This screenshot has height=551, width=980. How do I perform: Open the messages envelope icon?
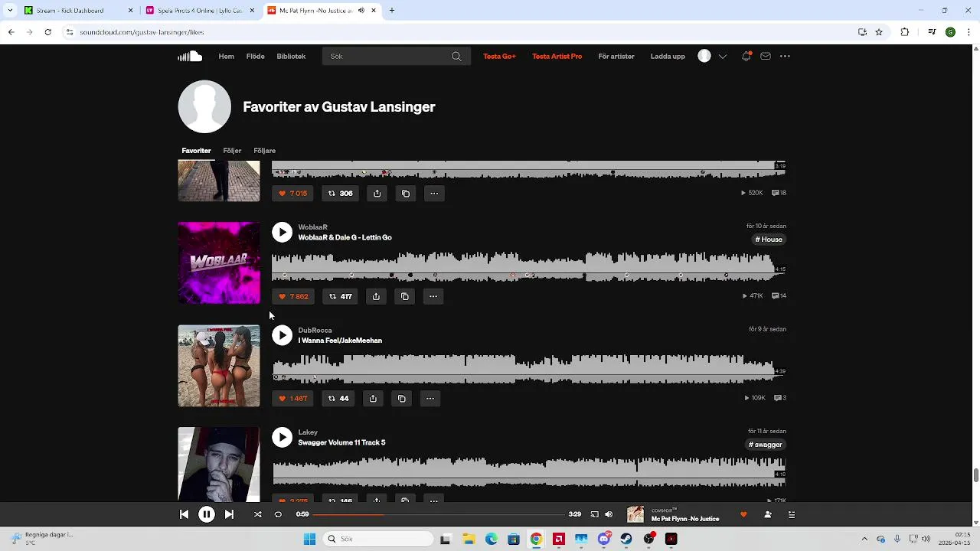click(765, 56)
